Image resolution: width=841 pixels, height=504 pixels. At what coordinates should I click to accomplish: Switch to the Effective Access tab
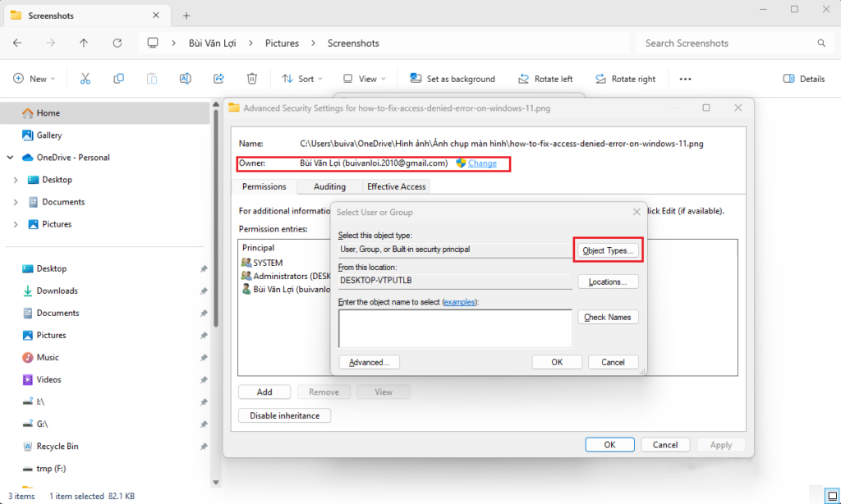click(396, 186)
